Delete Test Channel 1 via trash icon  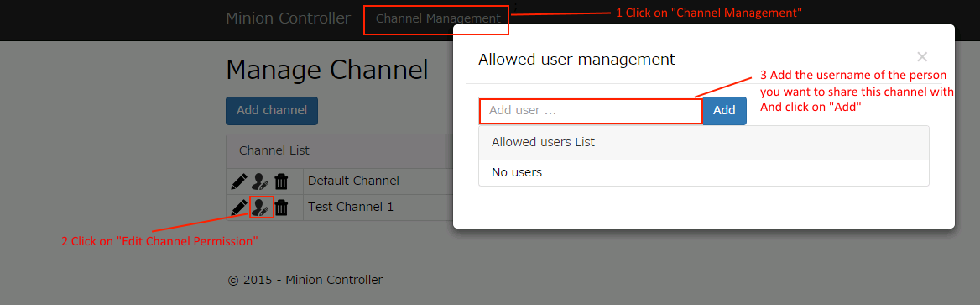tap(281, 208)
